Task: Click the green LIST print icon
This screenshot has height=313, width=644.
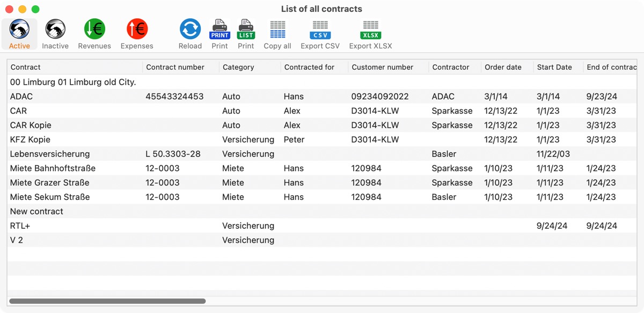Action: pyautogui.click(x=246, y=29)
